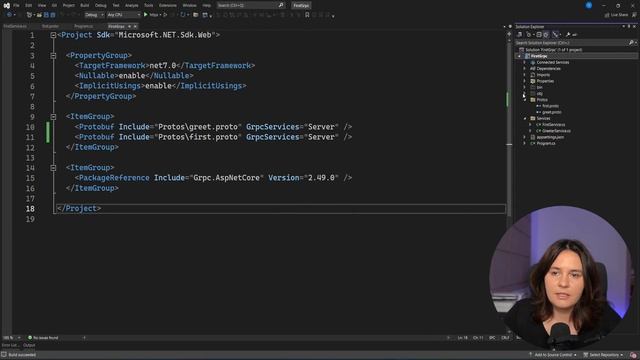
Task: Open the Edit menu
Action: click(29, 5)
